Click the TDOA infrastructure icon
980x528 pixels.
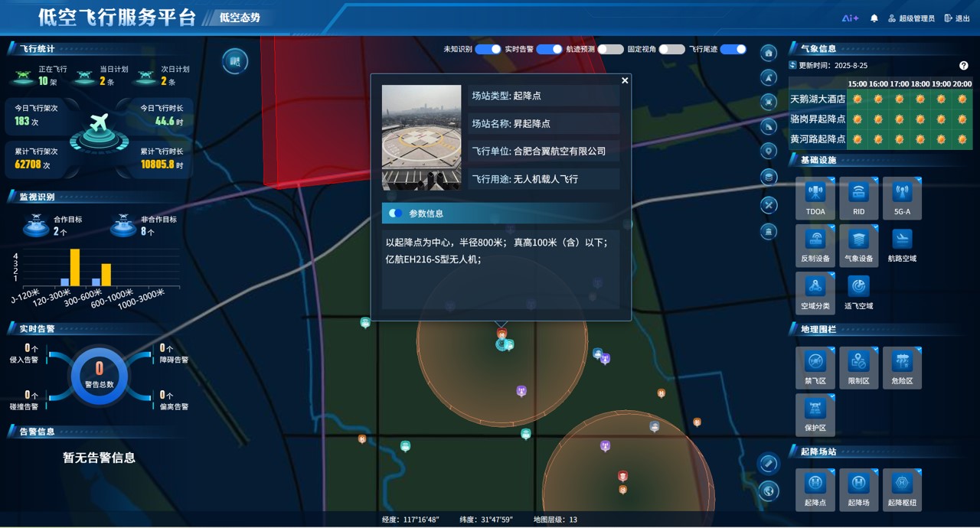pos(815,192)
